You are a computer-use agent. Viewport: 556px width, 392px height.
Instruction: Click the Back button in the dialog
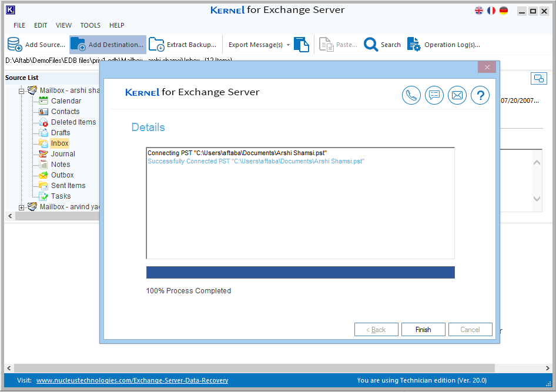click(376, 329)
